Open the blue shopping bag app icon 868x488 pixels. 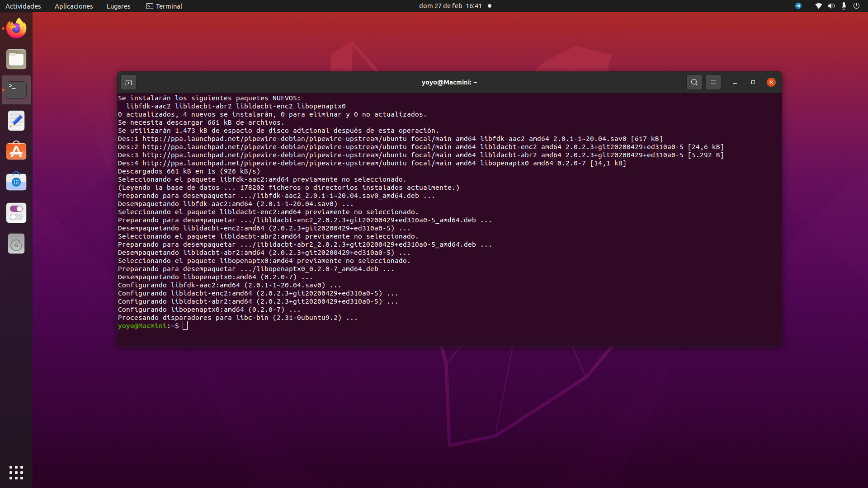(16, 182)
